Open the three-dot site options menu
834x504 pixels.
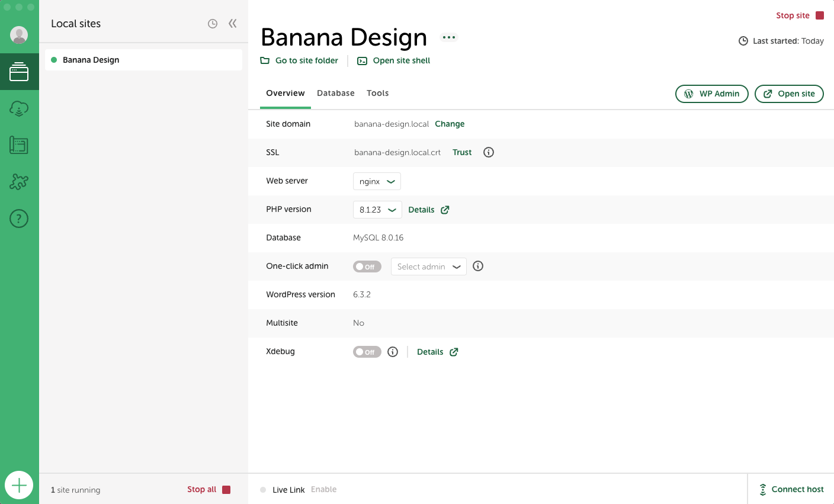pos(449,37)
